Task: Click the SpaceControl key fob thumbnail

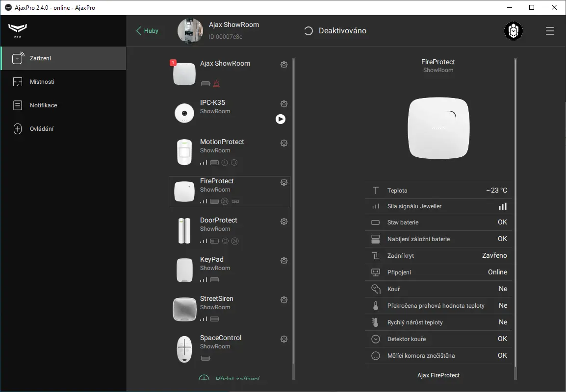Action: 184,349
